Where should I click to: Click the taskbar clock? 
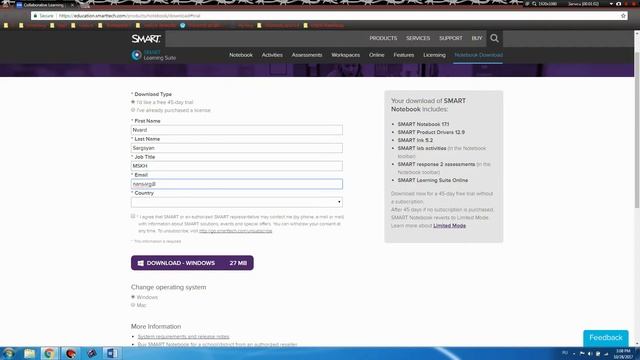click(x=623, y=354)
